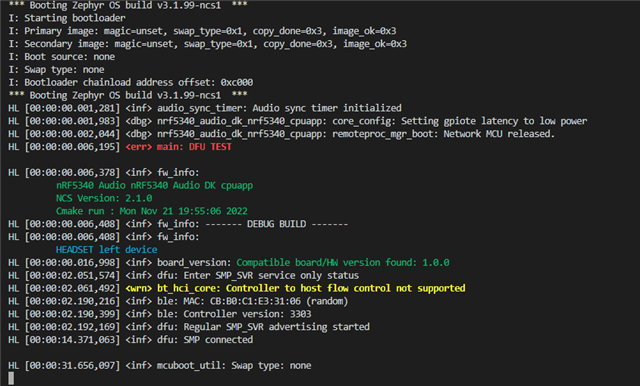The image size is (640, 386).
Task: Click the terminal cursor block at bottom
Action: pos(11,378)
